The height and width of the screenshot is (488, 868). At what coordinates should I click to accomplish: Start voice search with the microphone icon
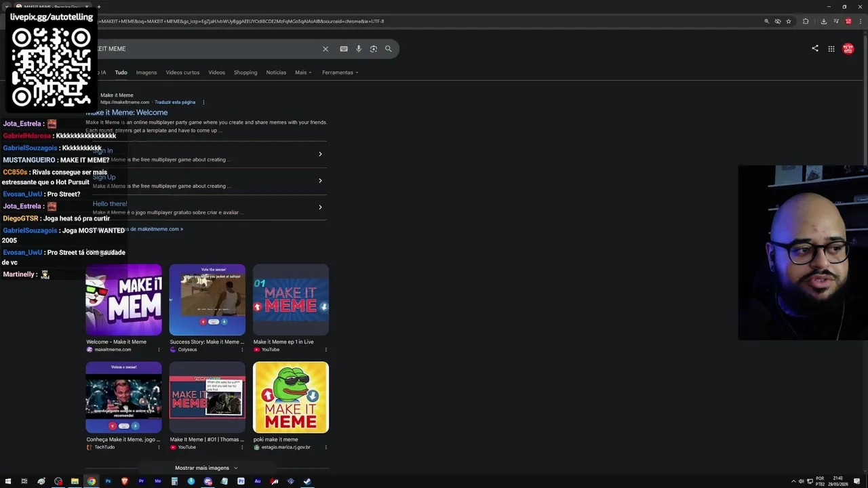359,49
